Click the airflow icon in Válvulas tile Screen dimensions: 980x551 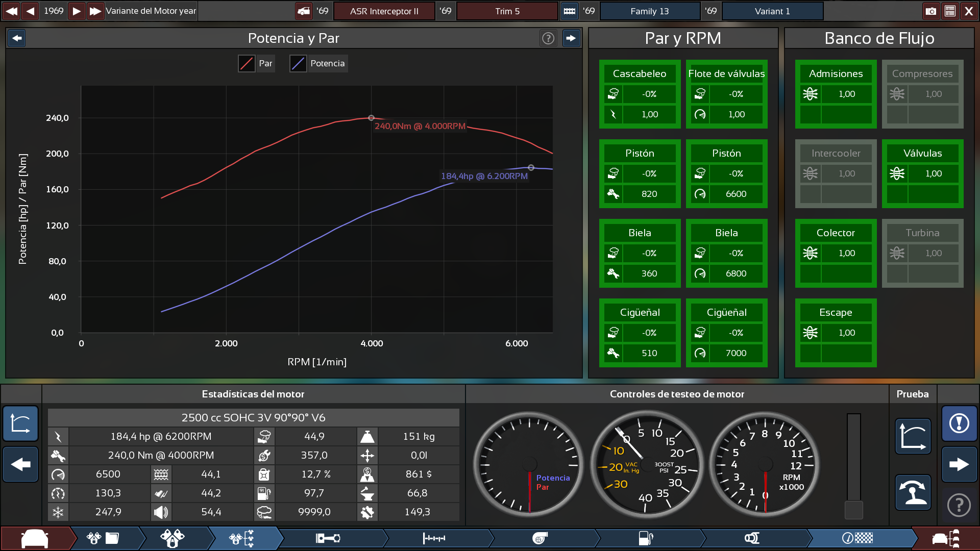[897, 173]
